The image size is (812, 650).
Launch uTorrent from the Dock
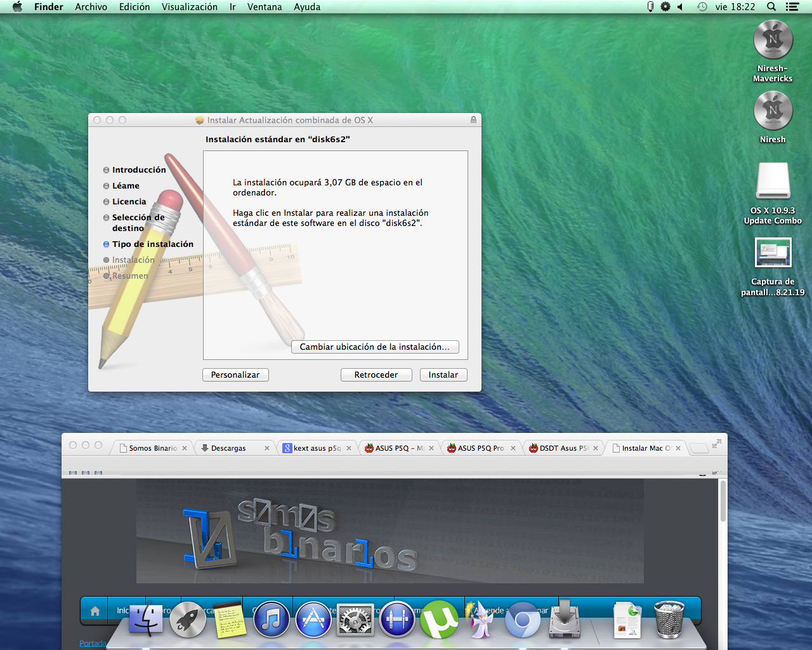click(x=439, y=620)
